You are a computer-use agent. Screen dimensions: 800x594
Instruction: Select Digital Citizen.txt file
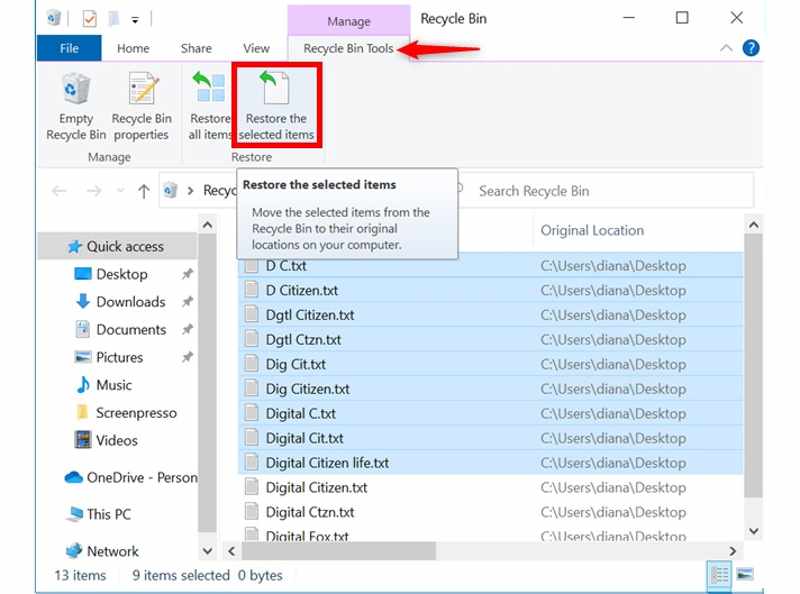click(316, 488)
